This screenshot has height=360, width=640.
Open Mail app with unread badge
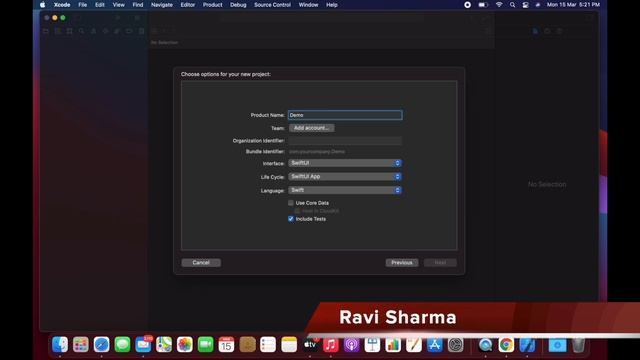click(x=143, y=344)
